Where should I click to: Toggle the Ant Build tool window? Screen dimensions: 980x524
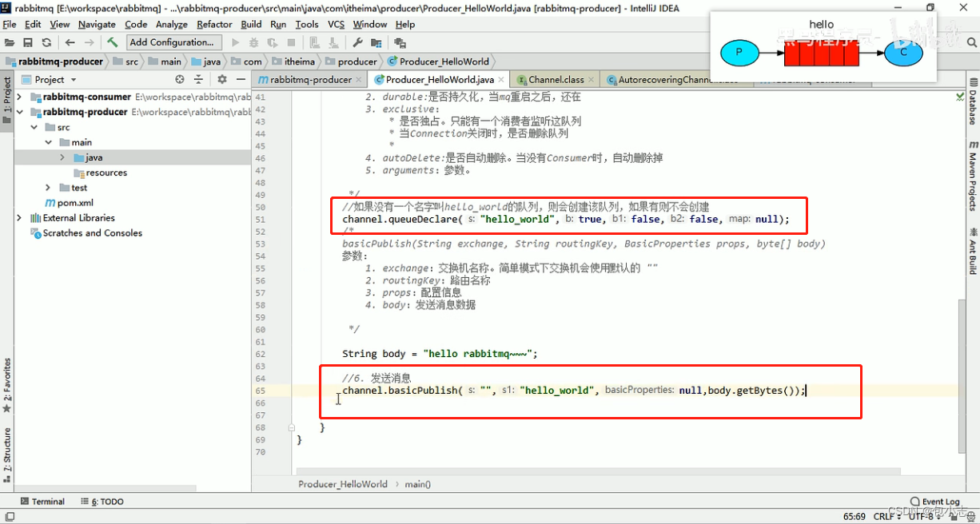click(973, 250)
